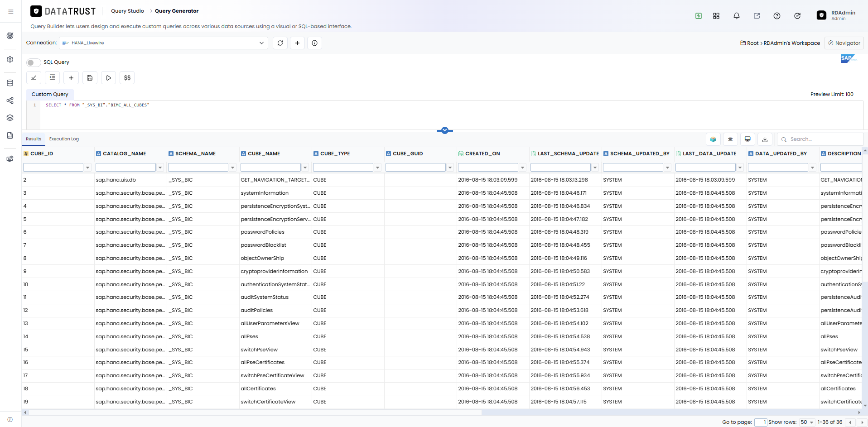
Task: Open settings gear in left sidebar
Action: [10, 59]
